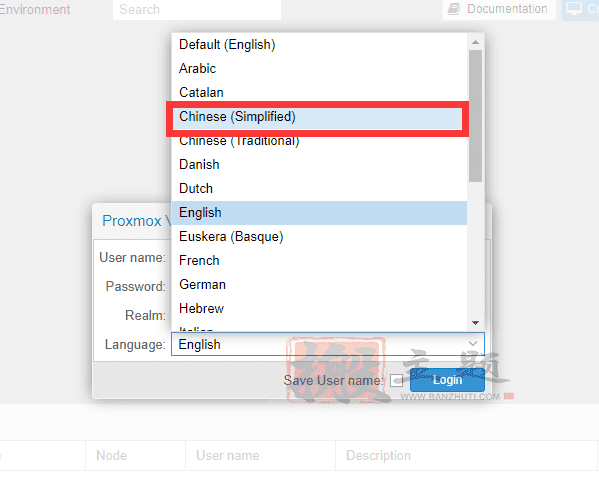Click the Documentation book icon

(454, 9)
